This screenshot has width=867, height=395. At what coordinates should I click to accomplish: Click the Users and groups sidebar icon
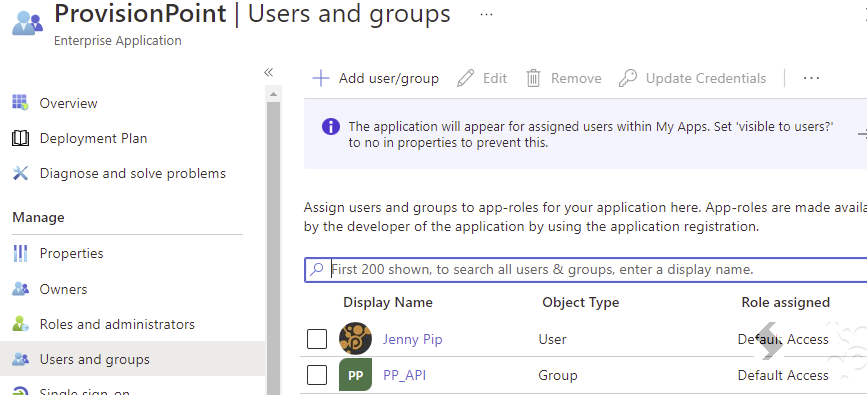coord(20,359)
